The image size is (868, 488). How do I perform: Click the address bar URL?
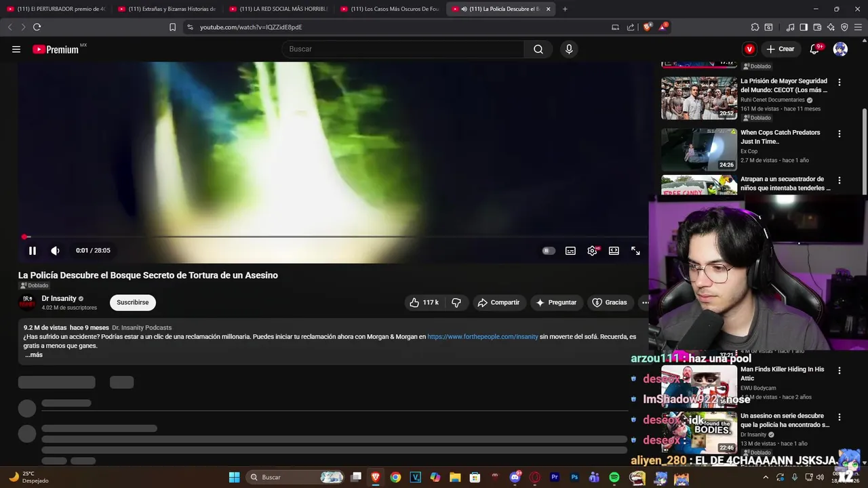point(251,27)
